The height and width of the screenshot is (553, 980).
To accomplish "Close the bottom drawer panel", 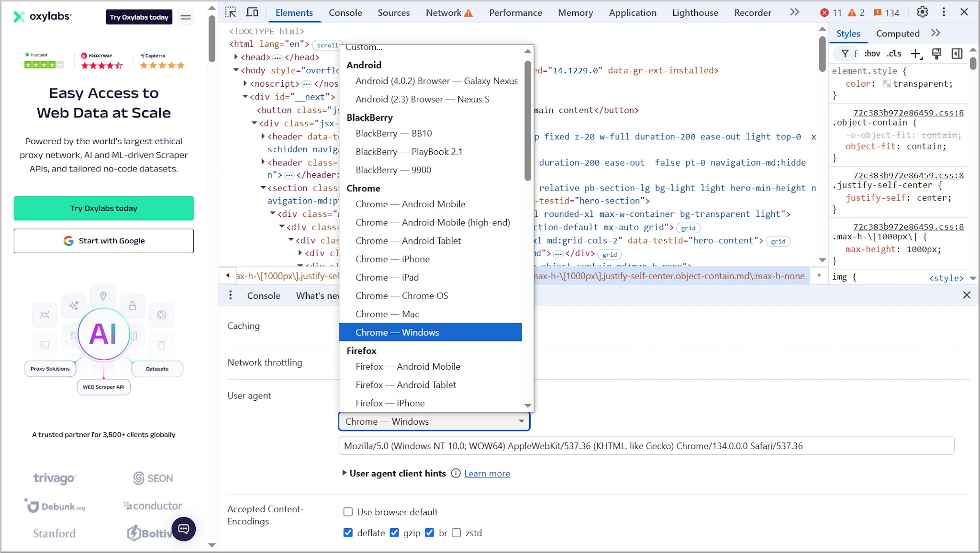I will [x=967, y=295].
